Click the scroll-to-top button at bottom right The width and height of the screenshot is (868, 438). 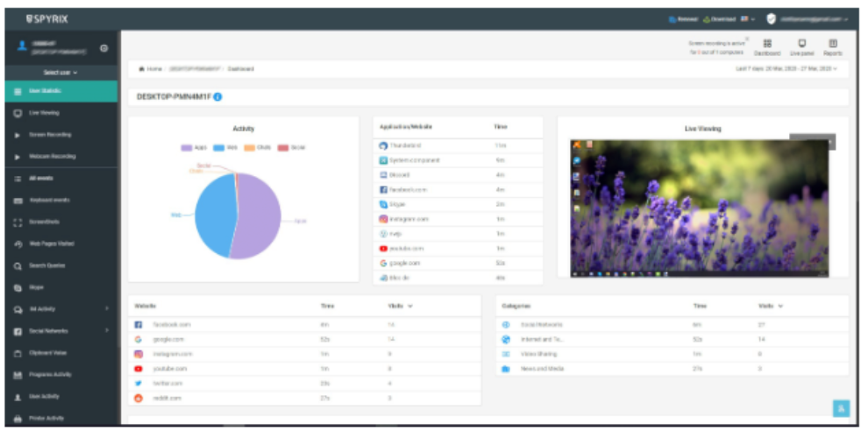click(x=840, y=407)
